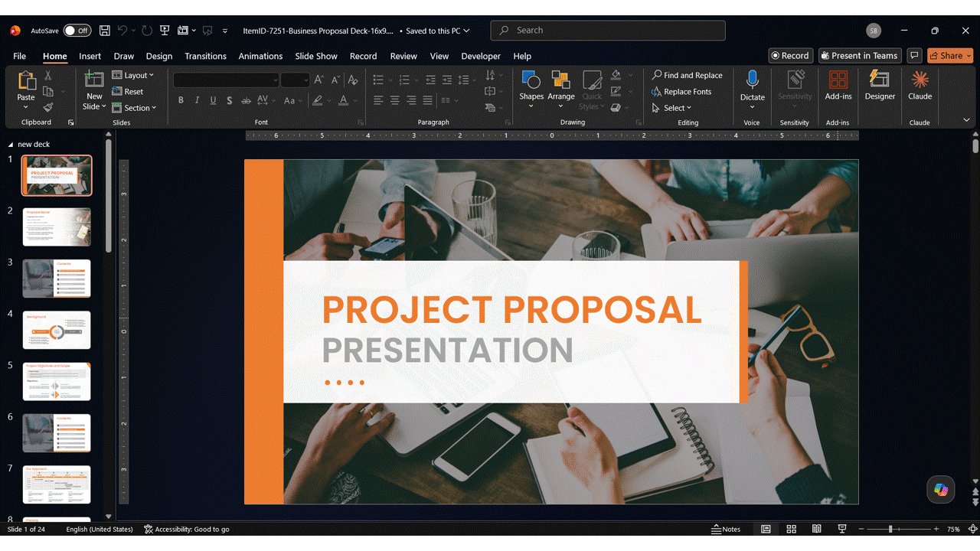Image resolution: width=980 pixels, height=551 pixels.
Task: Toggle AutoSave switch
Action: click(77, 31)
